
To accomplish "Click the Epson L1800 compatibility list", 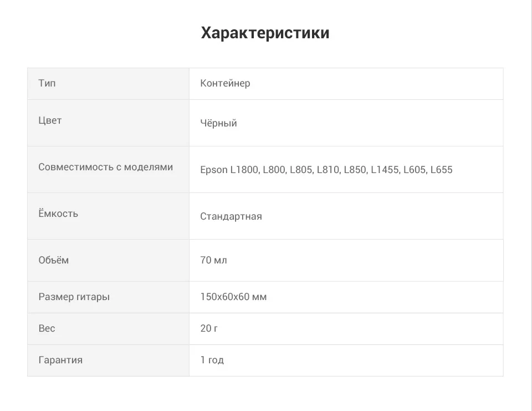I will [326, 170].
